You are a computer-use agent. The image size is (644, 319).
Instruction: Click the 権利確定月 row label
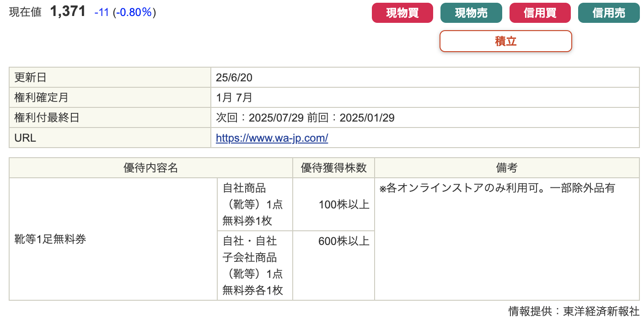pyautogui.click(x=110, y=98)
